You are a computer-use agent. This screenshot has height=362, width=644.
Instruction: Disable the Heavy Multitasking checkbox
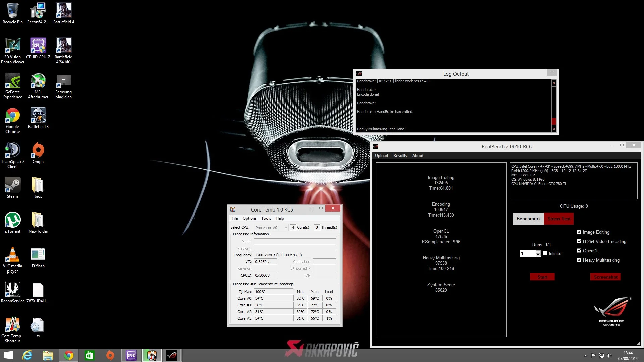[579, 260]
